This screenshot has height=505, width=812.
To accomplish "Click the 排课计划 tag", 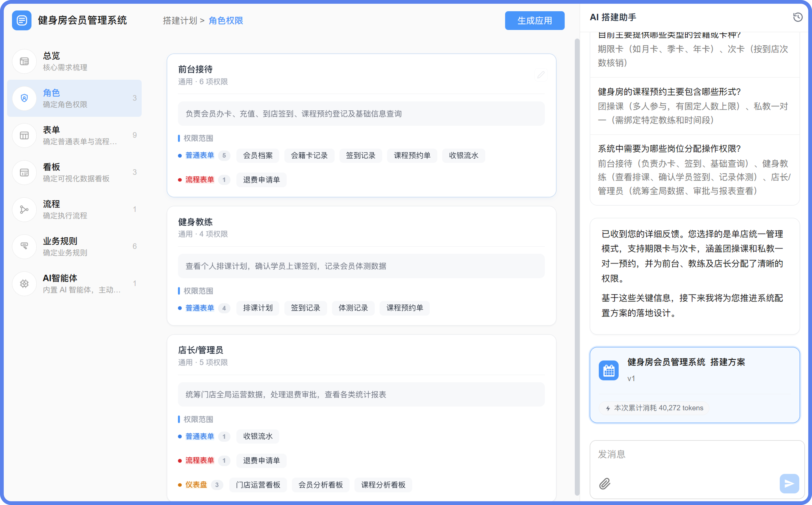I will pyautogui.click(x=258, y=308).
